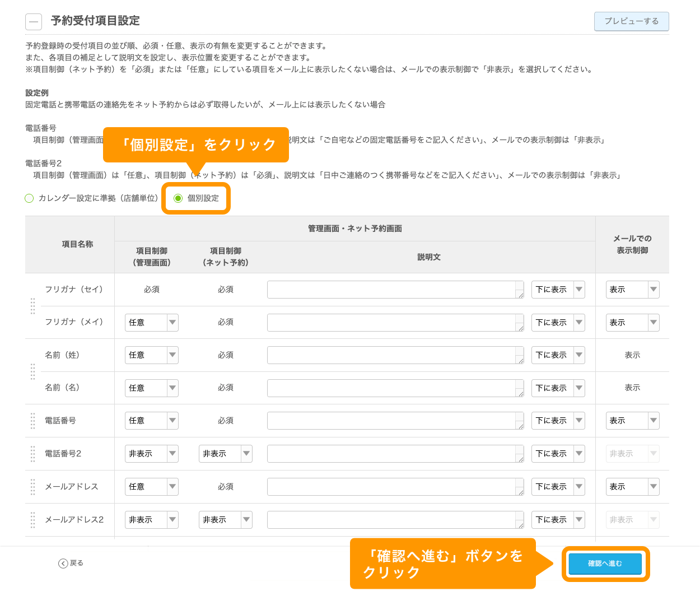Click description text field for 電話番号2
The width and height of the screenshot is (700, 610).
395,454
